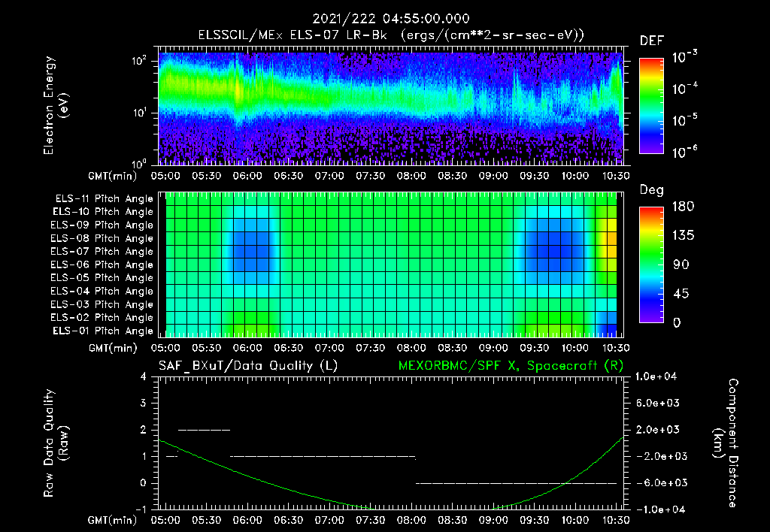770x532 pixels.
Task: Click the 6.0e+03 right axis tick label
Action: (657, 403)
